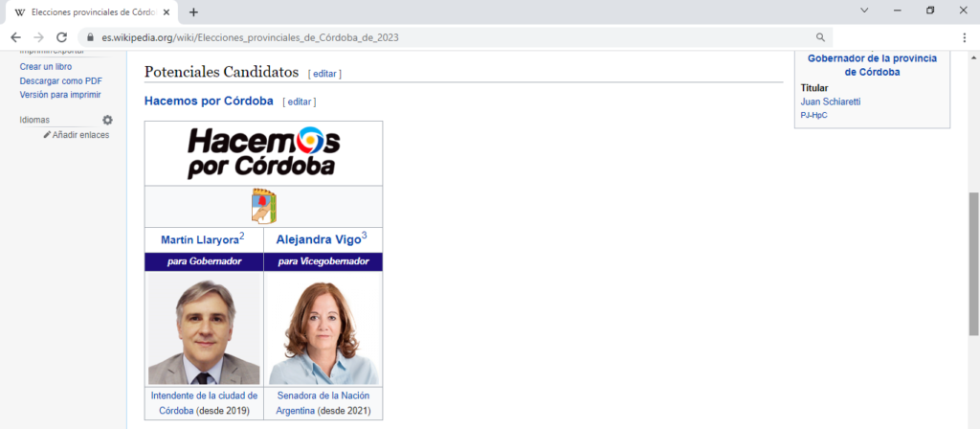
Task: Open Alejandra Vigo article link
Action: pos(318,239)
